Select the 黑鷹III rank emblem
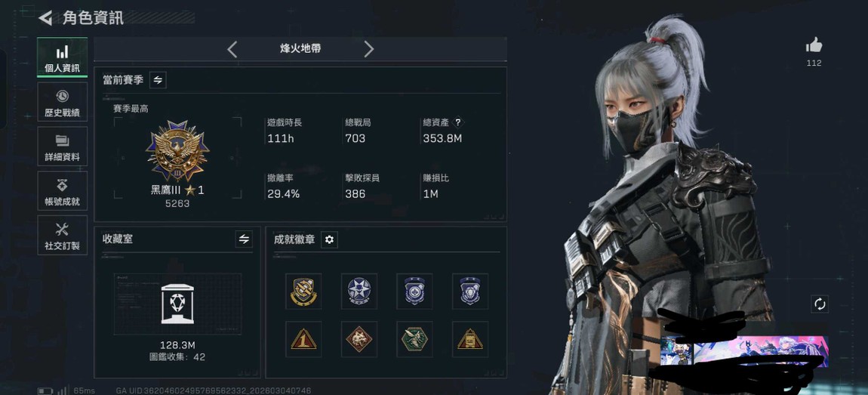Screen dimensions: 868x395 click(177, 151)
